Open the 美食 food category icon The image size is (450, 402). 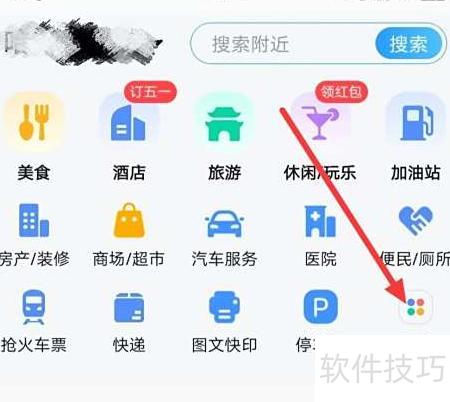[x=34, y=122]
